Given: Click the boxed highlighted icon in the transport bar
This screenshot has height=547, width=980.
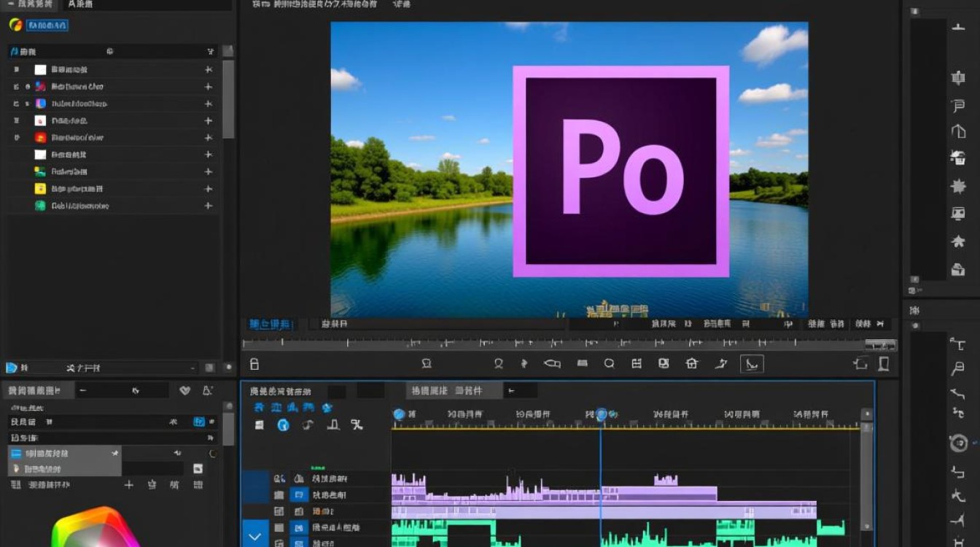Looking at the screenshot, I should tap(750, 363).
